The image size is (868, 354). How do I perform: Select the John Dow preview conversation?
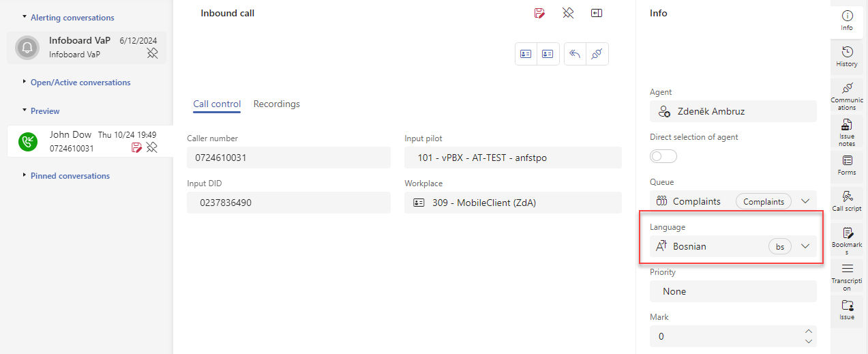pos(90,141)
